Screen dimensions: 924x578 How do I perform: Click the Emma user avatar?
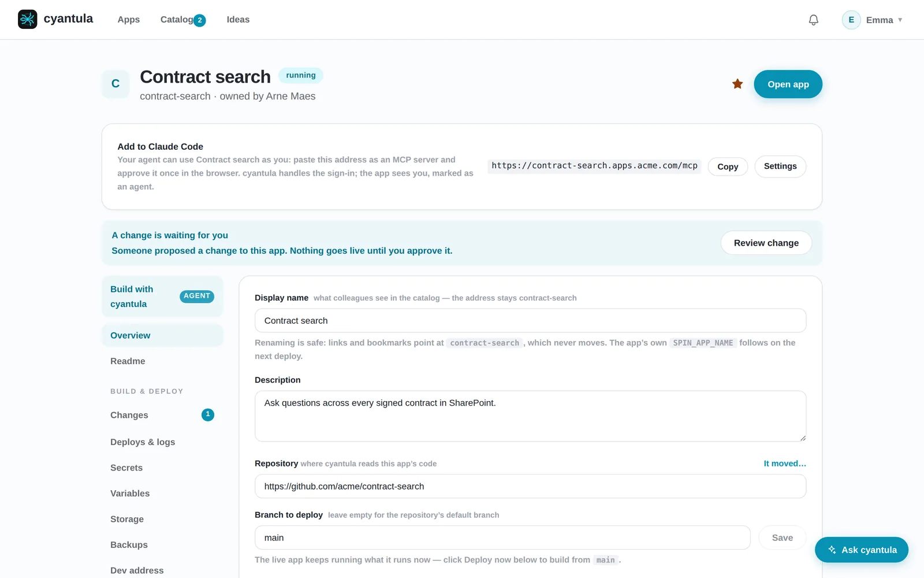[851, 20]
